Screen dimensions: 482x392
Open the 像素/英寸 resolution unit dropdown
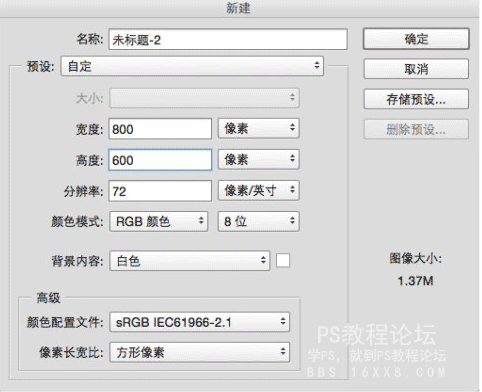pyautogui.click(x=259, y=190)
